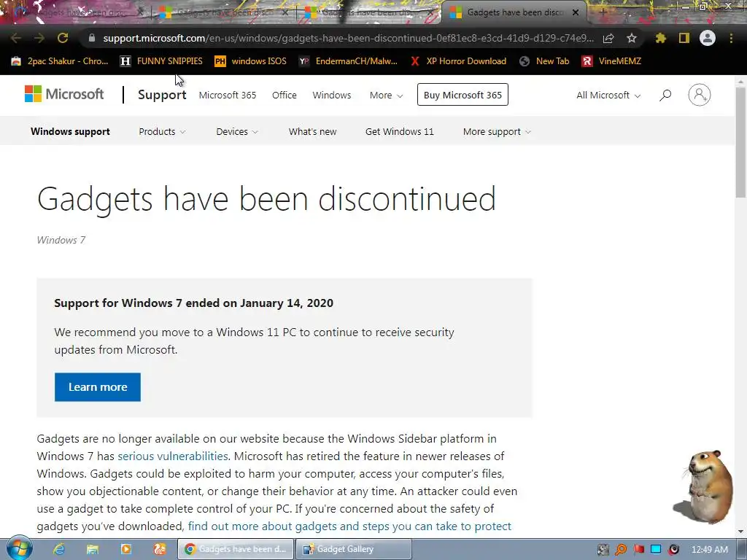Open Windows Explorer folder from taskbar
Viewport: 747px width, 560px height.
[93, 549]
